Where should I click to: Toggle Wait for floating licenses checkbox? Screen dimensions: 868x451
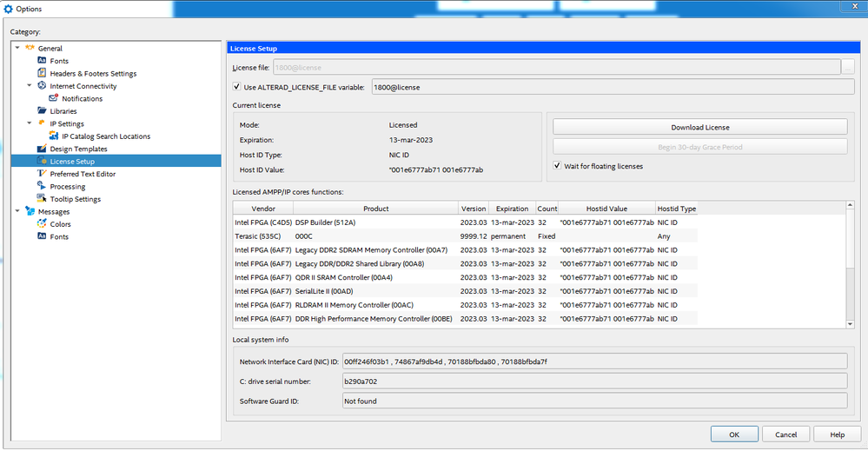[557, 166]
